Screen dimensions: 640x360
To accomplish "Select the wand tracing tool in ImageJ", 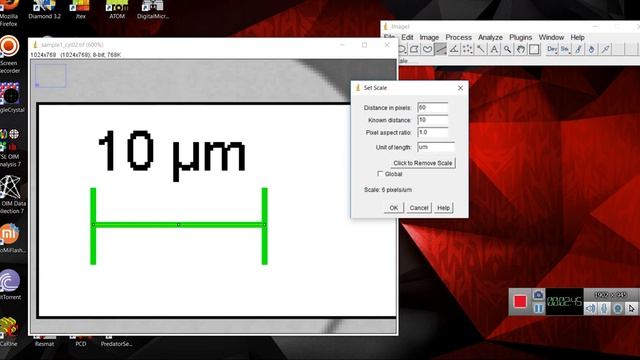I will pos(481,49).
